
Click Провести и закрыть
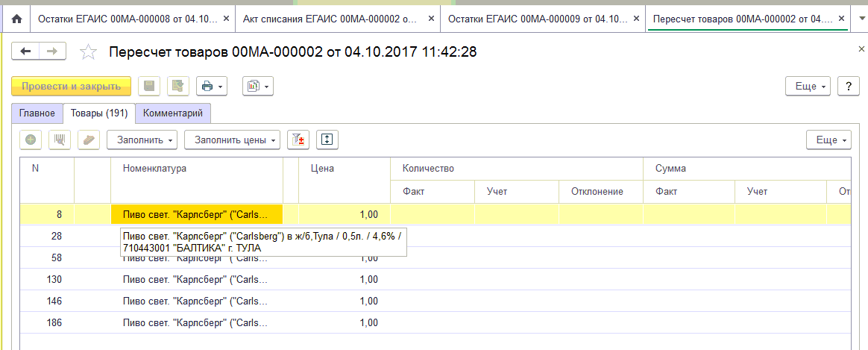72,86
